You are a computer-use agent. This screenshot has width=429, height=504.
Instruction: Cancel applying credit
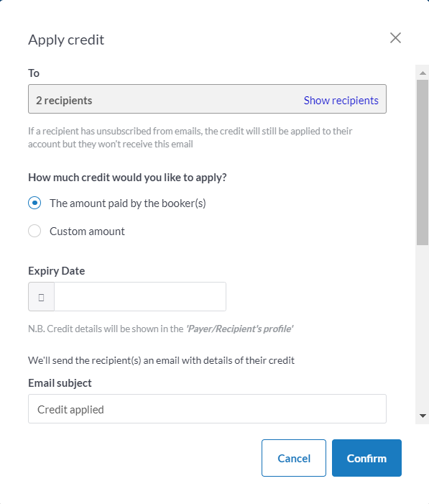[x=294, y=458]
